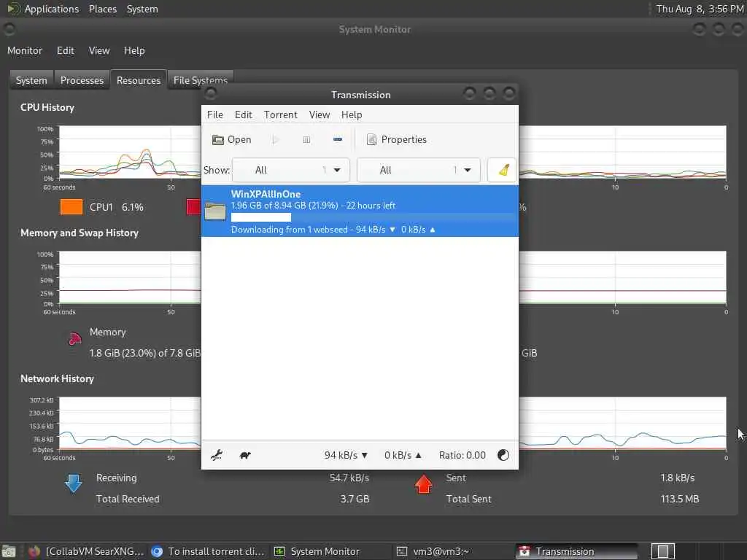Open the Places menu
Viewport: 747px width, 560px height.
[x=103, y=9]
